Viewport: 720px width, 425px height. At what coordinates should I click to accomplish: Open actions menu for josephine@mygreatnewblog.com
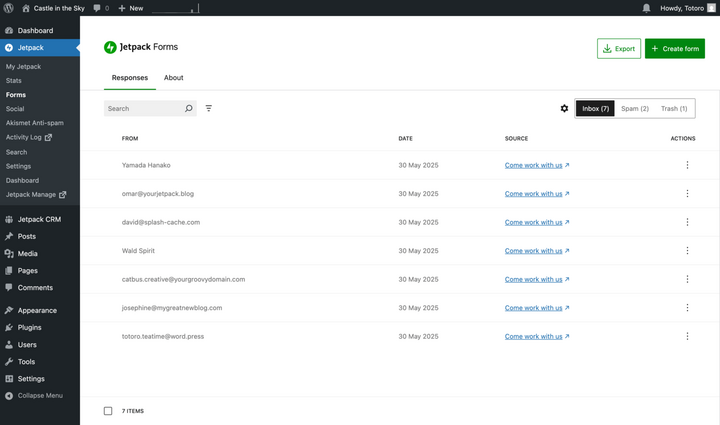click(687, 308)
